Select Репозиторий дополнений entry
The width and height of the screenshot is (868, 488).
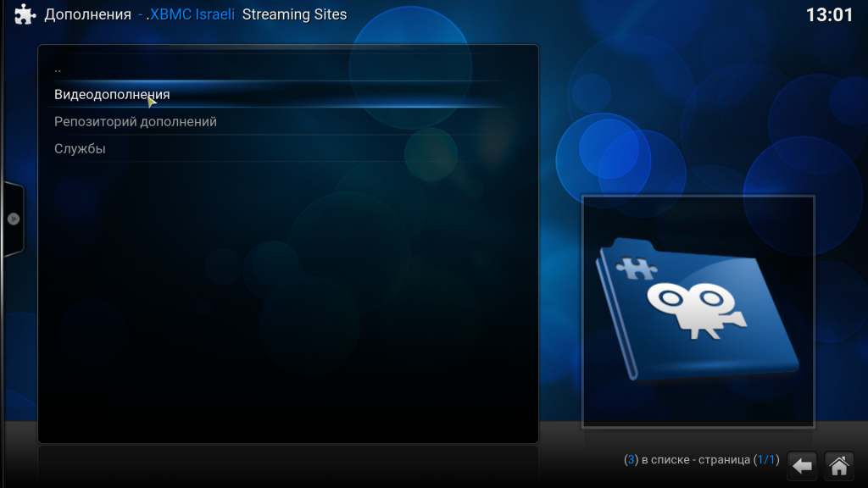(x=279, y=122)
